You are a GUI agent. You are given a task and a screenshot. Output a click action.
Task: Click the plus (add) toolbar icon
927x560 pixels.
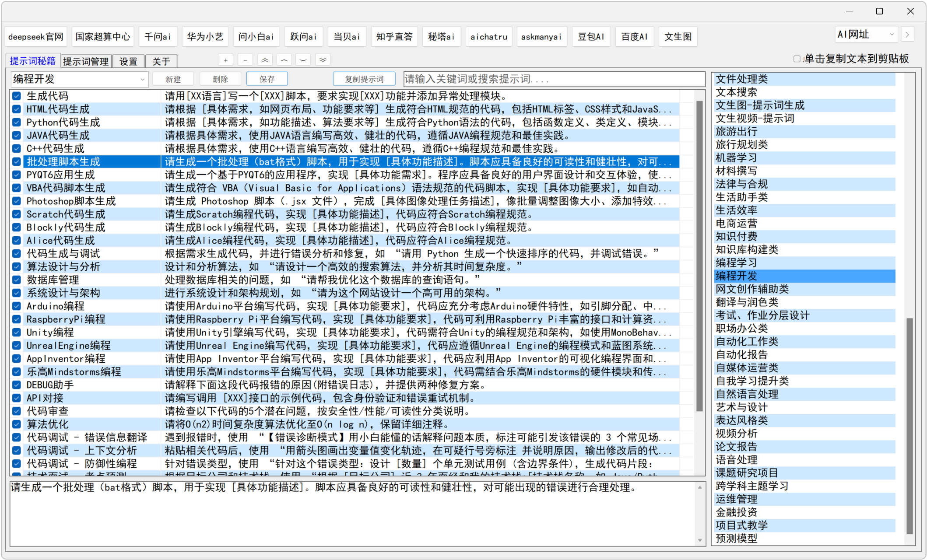(225, 60)
